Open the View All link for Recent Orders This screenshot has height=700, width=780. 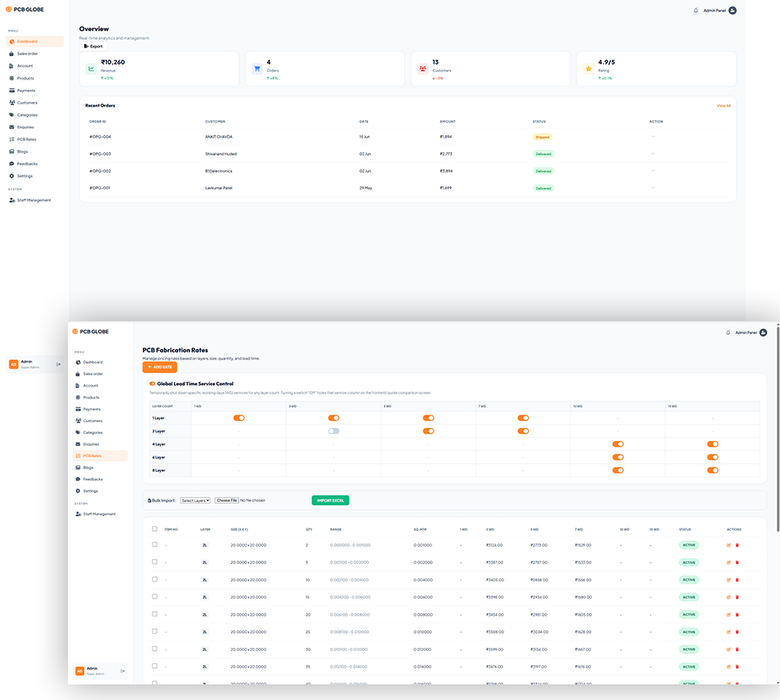(x=723, y=106)
